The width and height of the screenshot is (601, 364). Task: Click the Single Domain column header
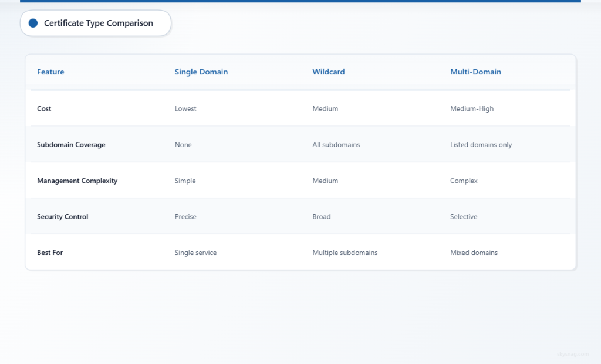(x=201, y=72)
